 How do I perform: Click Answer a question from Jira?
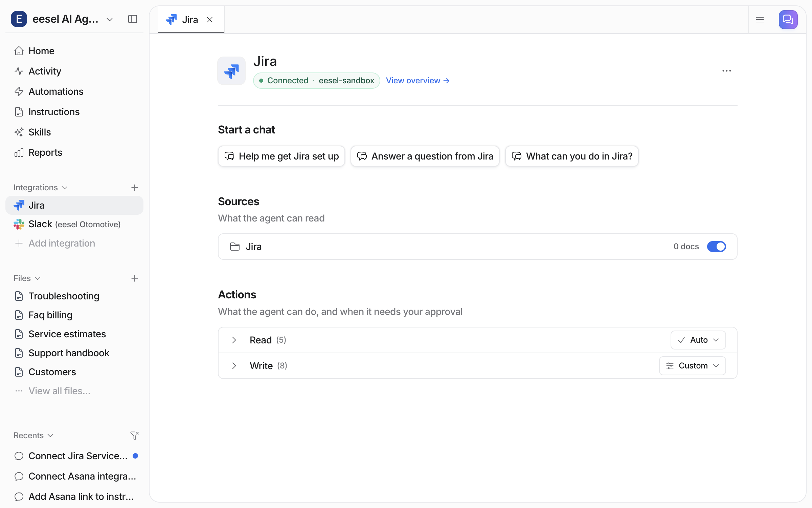(x=425, y=156)
